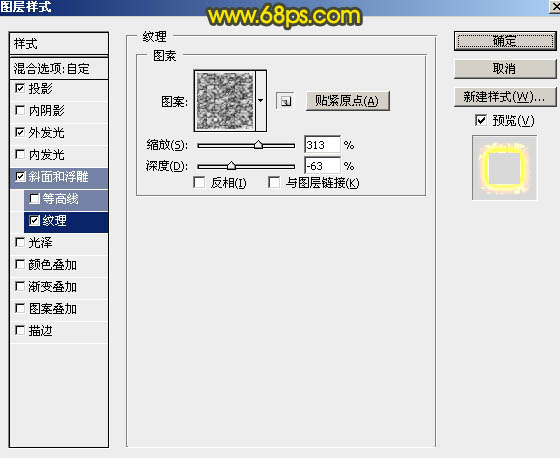Click the 缩放(S) slider handle
560x458 pixels.
[258, 145]
